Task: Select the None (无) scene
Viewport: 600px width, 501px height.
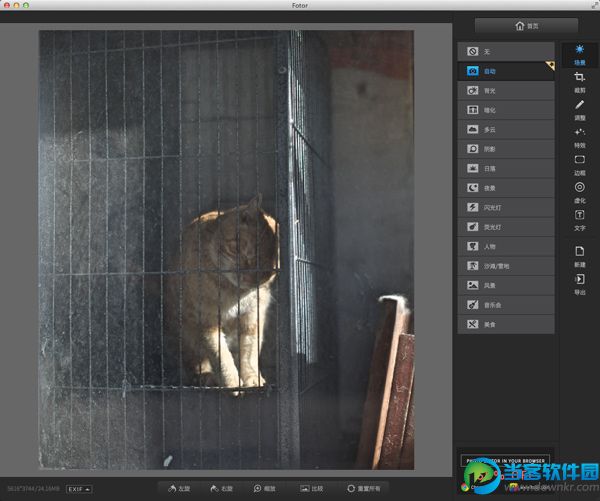Action: pyautogui.click(x=505, y=51)
